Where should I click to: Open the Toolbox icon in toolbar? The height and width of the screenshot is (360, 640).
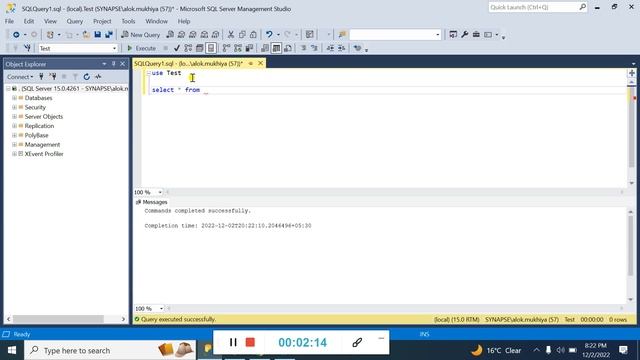pyautogui.click(x=476, y=35)
